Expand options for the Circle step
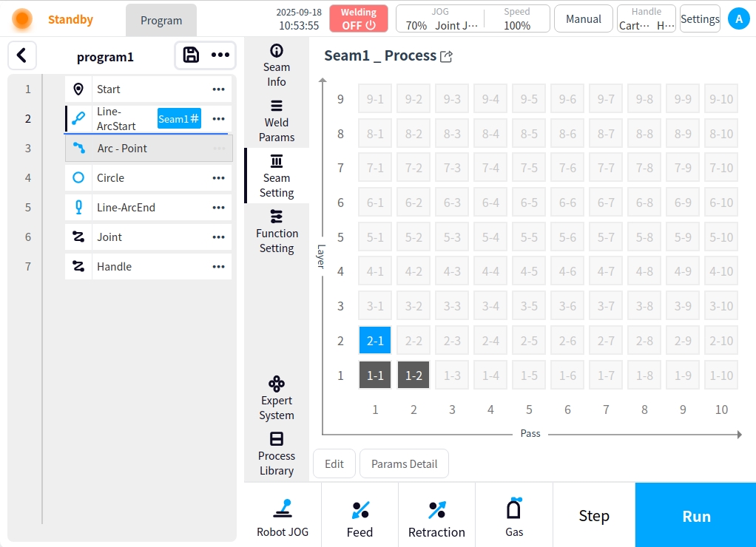Image resolution: width=756 pixels, height=547 pixels. tap(218, 178)
